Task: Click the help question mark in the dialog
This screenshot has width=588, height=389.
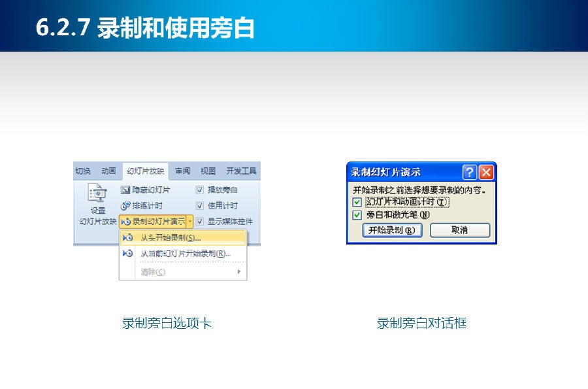Action: click(470, 172)
